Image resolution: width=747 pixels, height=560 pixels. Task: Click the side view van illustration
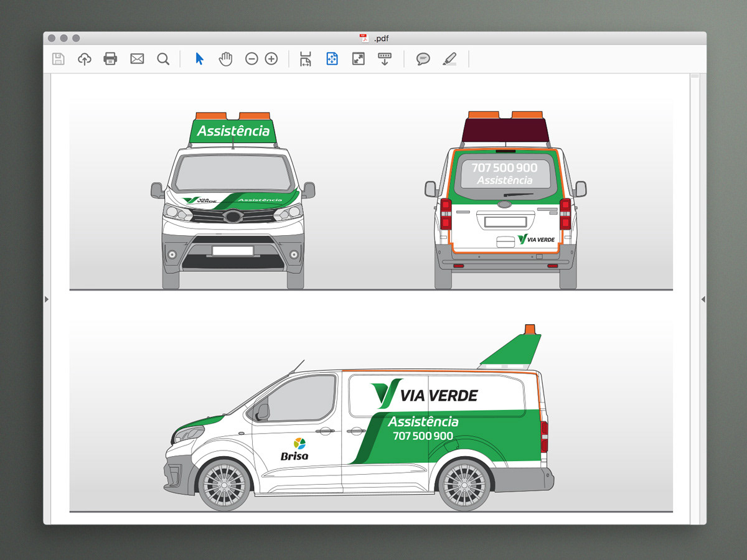coord(359,418)
